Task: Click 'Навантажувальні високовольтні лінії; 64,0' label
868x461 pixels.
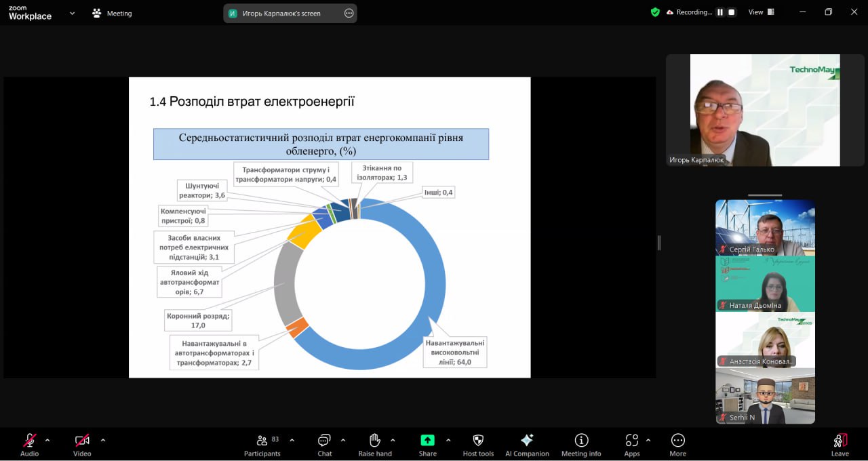Action: tap(455, 353)
